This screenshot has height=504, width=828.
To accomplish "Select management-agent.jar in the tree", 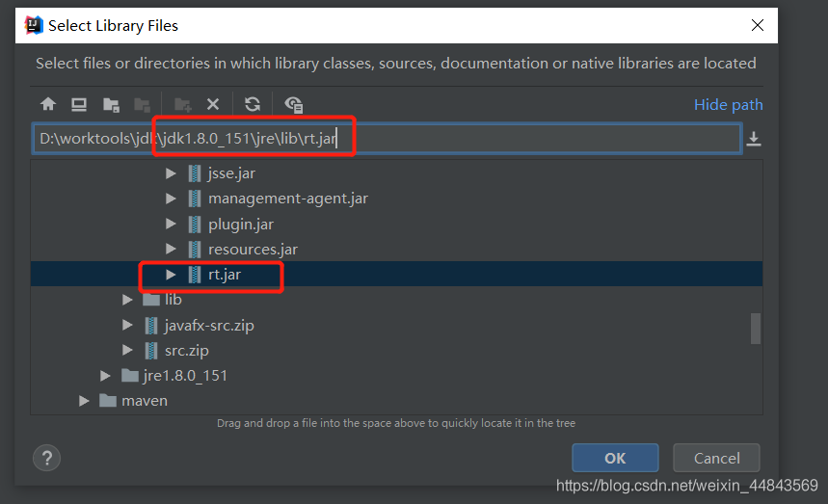I will coord(287,199).
